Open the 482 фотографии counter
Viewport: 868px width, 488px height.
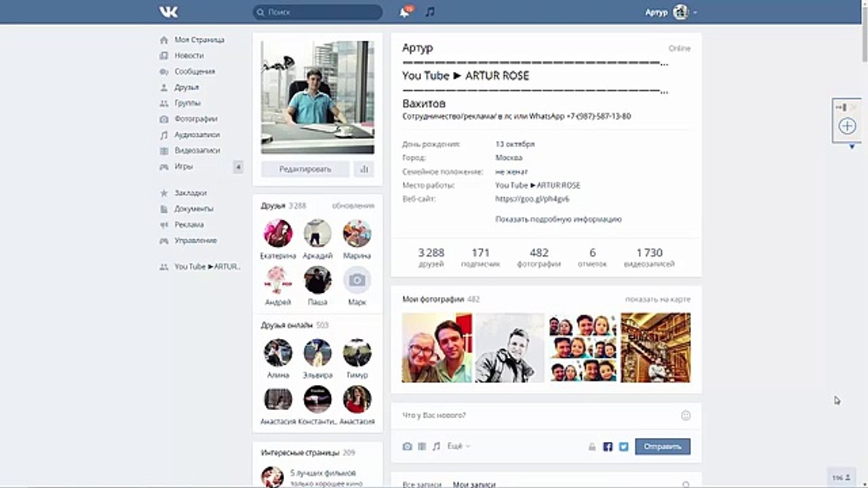point(539,258)
